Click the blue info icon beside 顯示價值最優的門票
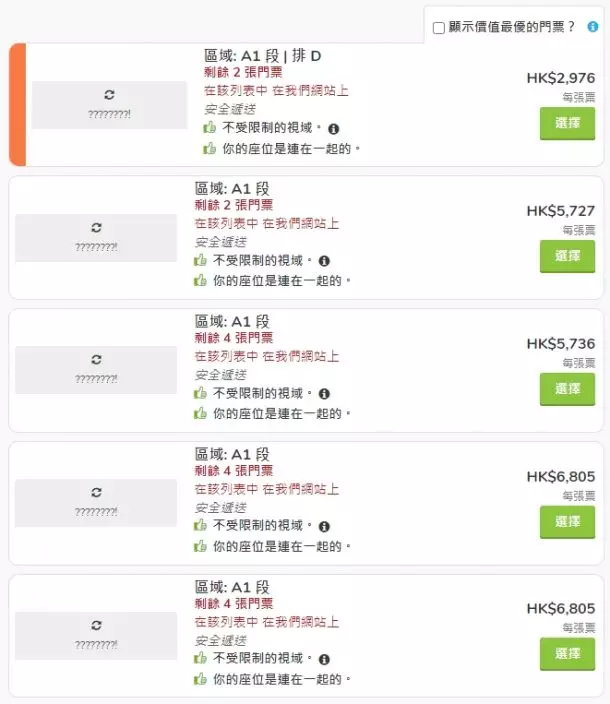Viewport: 610px width, 704px height. pos(593,27)
